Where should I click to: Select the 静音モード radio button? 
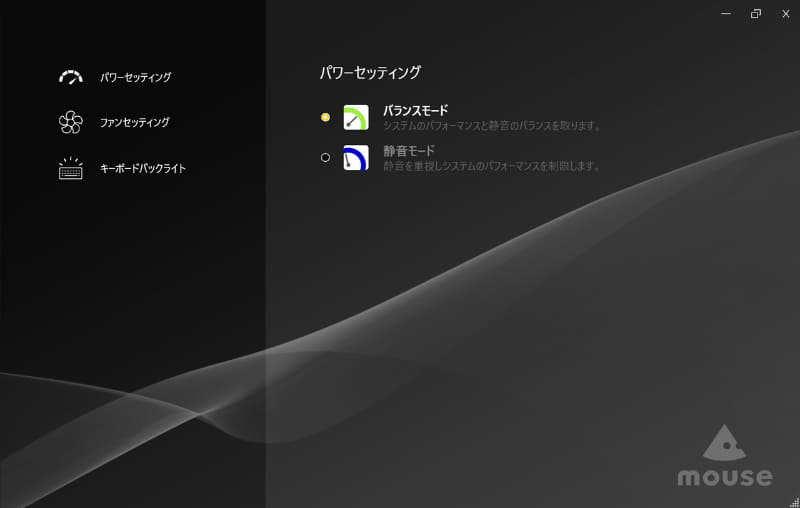pos(325,158)
